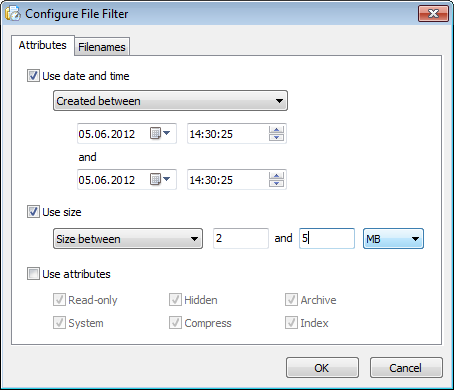Open calendar picker for first date
The height and width of the screenshot is (390, 454).
point(160,134)
